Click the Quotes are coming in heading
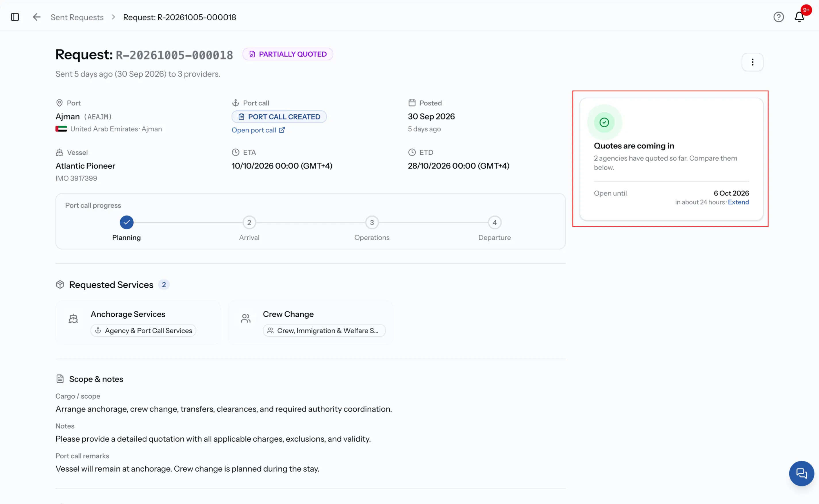Viewport: 819px width, 504px height. [634, 146]
